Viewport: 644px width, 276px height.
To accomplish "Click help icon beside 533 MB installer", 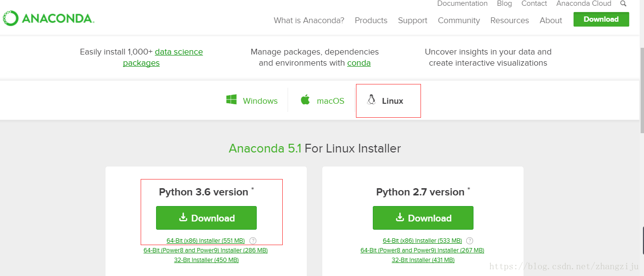I will pyautogui.click(x=470, y=240).
